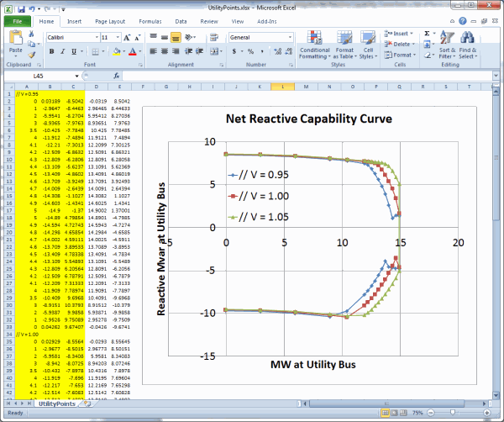Viewport: 504px width, 422px height.
Task: Select the UtilityPoints sheet tab
Action: coord(57,404)
